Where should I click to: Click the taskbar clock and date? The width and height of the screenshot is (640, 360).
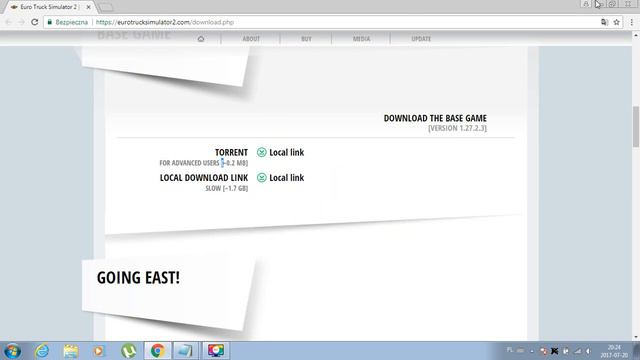coord(614,351)
